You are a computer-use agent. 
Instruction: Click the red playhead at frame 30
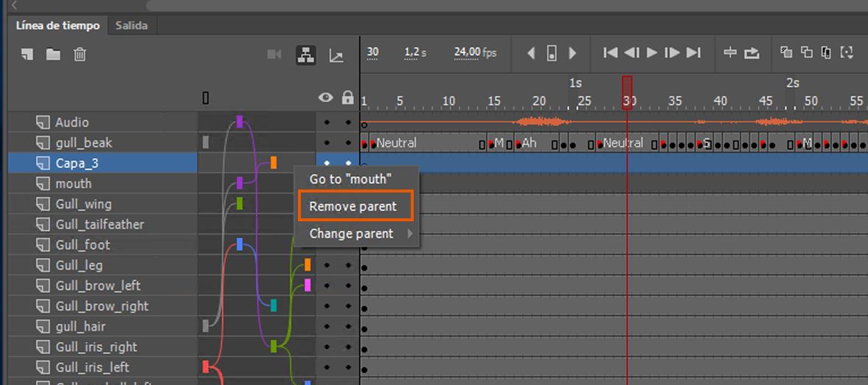[x=627, y=92]
